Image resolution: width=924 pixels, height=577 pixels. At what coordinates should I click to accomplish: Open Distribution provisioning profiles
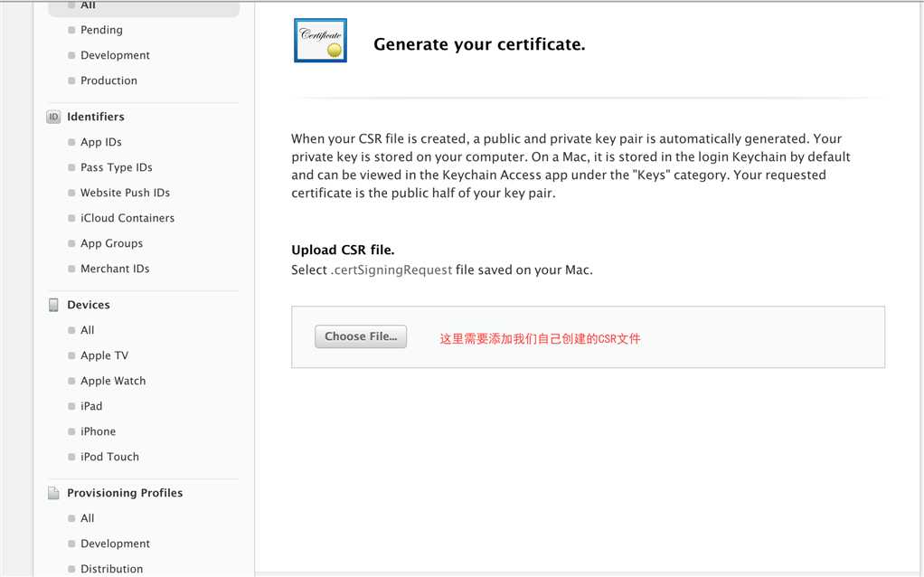click(111, 569)
